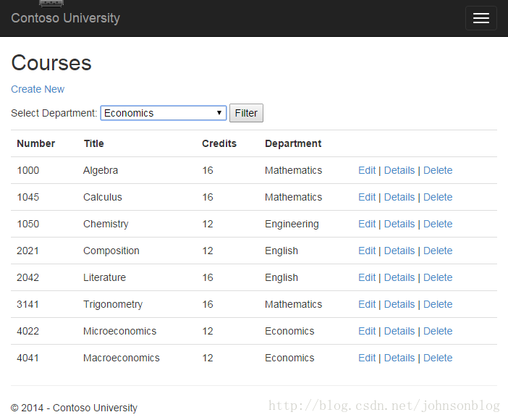The width and height of the screenshot is (508, 420).
Task: View Details for the Macroeconomics course
Action: pyautogui.click(x=399, y=358)
